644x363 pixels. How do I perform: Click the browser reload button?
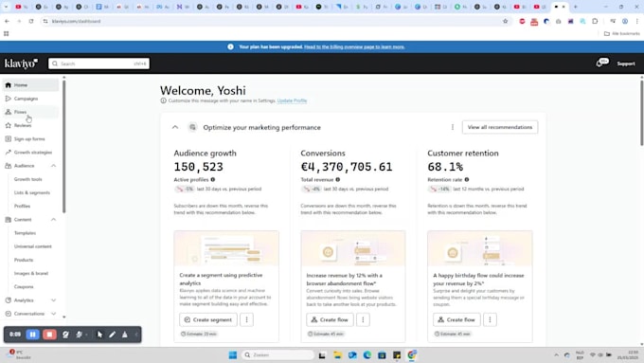31,21
